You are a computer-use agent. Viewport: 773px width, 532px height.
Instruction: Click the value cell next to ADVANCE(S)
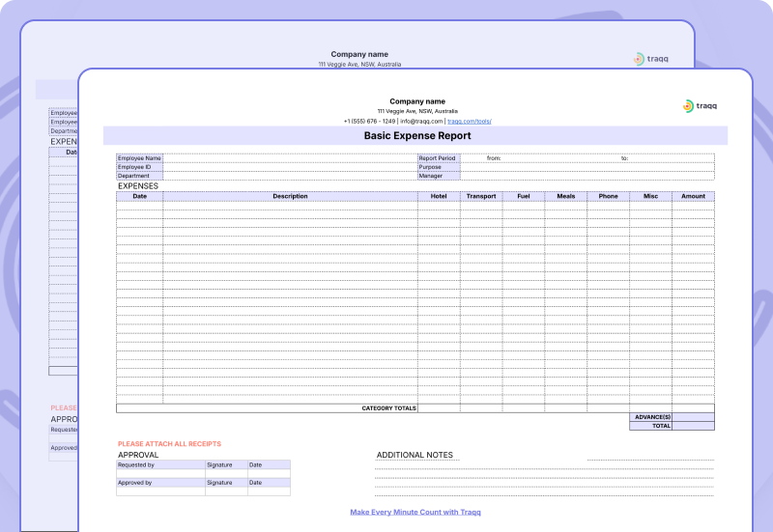click(x=693, y=417)
